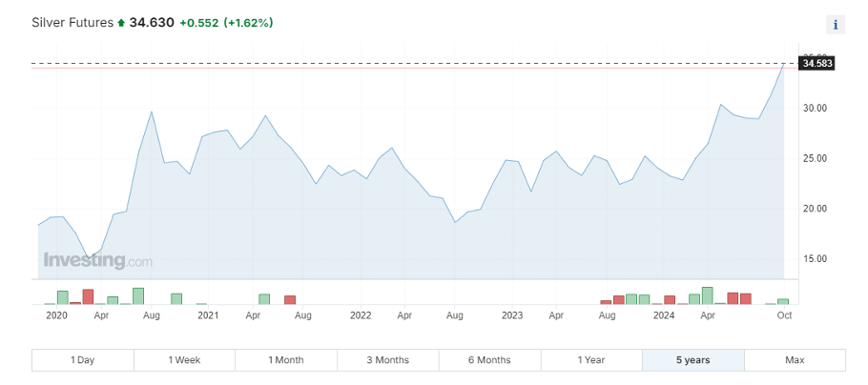
Task: Select the Max time range
Action: [795, 360]
